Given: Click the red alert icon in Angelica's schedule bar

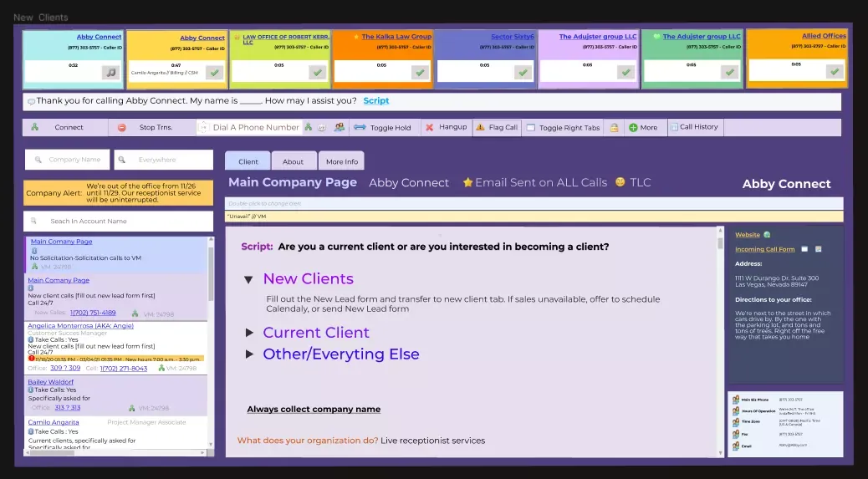Looking at the screenshot, I should pos(31,359).
